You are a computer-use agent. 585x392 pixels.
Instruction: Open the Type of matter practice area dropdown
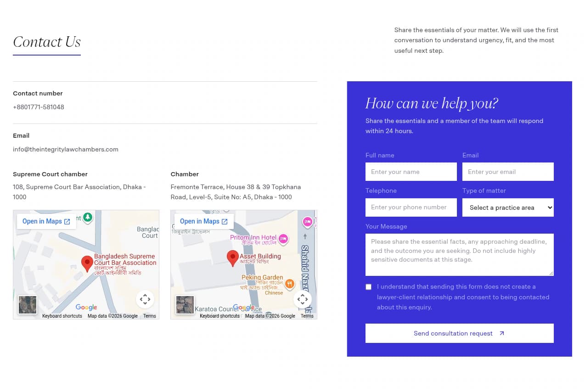508,207
